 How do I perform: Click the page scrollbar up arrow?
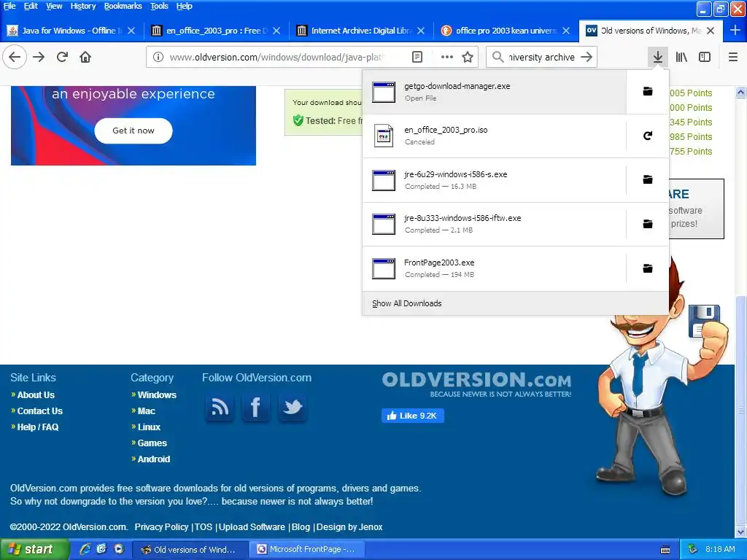click(741, 93)
